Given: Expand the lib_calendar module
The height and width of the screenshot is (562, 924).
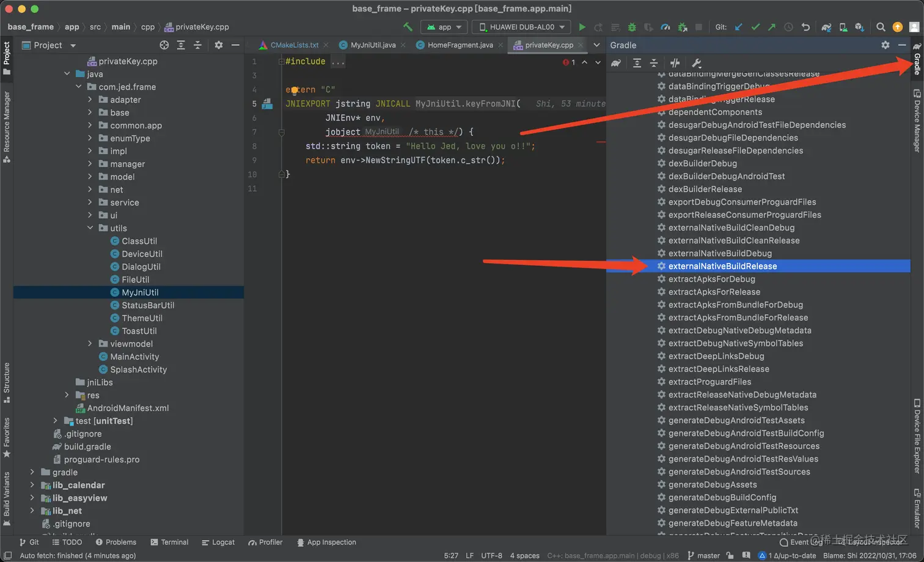Looking at the screenshot, I should coord(32,485).
